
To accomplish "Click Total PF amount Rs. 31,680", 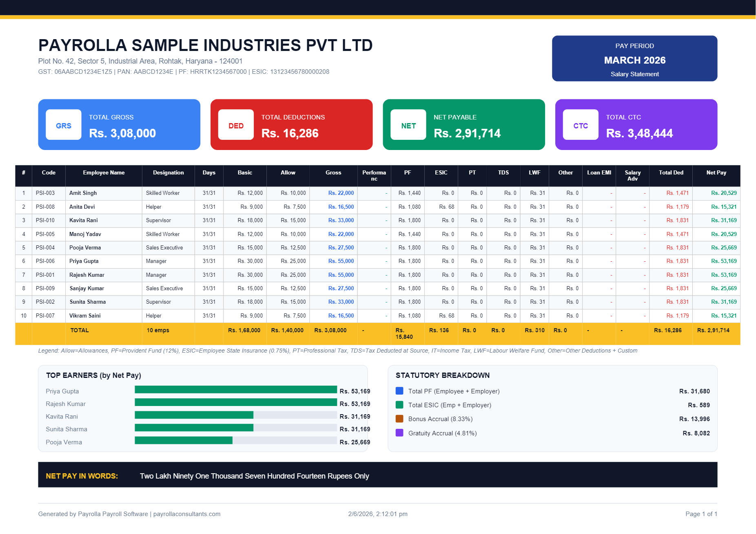I will pyautogui.click(x=694, y=391).
